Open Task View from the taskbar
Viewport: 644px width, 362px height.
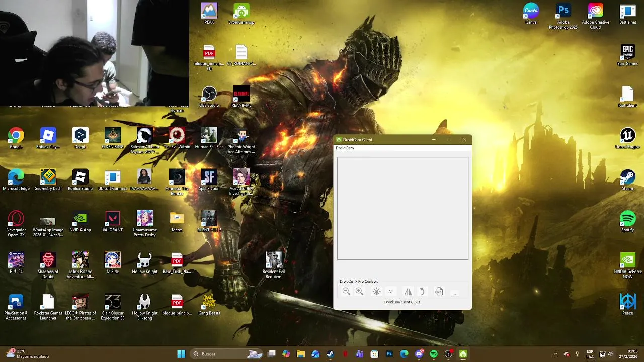click(272, 354)
